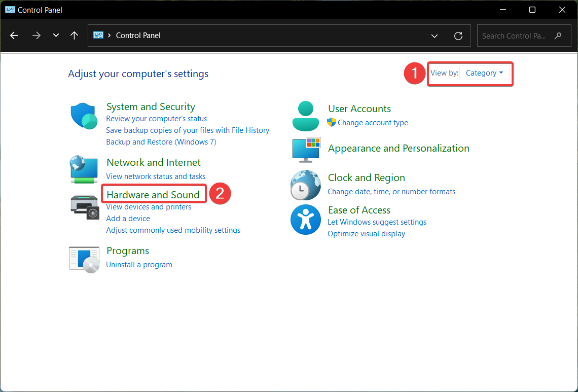Open View devices and printers
Image resolution: width=578 pixels, height=392 pixels.
149,207
